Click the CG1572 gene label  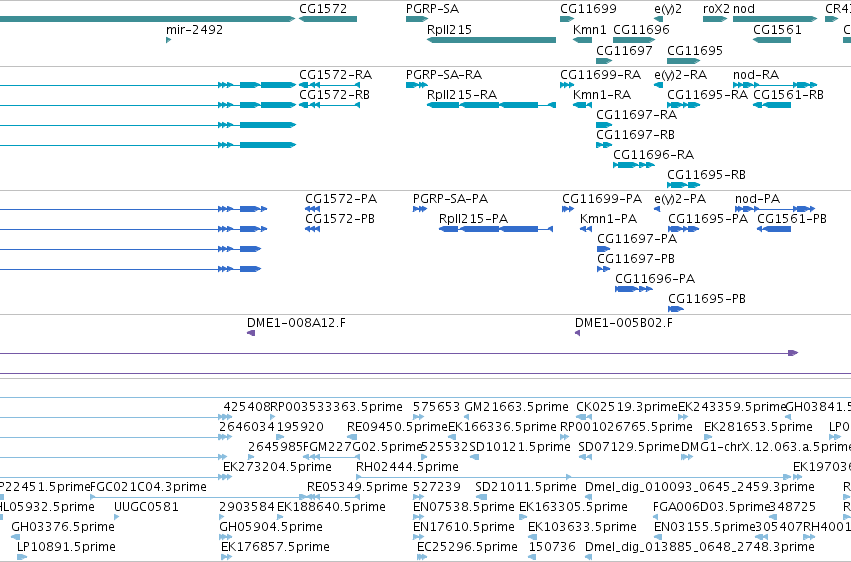coord(323,9)
